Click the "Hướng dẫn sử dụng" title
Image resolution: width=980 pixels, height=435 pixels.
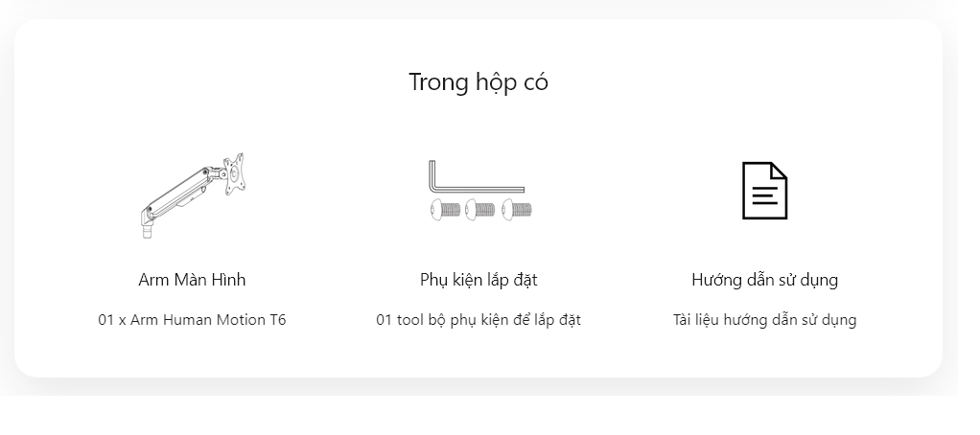click(x=764, y=280)
